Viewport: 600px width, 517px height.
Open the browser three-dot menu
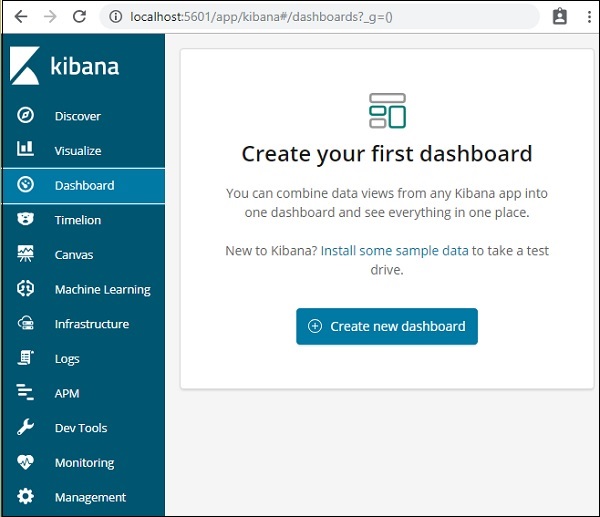tap(587, 17)
